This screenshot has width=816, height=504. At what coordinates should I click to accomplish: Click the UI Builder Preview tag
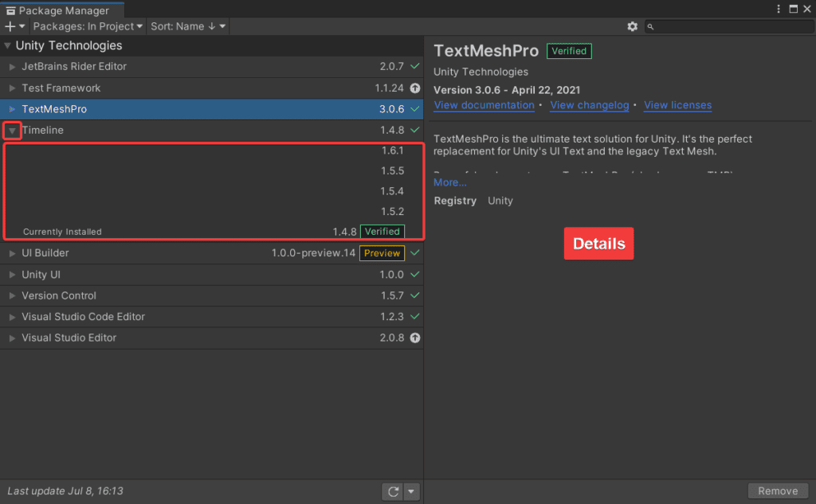[x=382, y=253]
